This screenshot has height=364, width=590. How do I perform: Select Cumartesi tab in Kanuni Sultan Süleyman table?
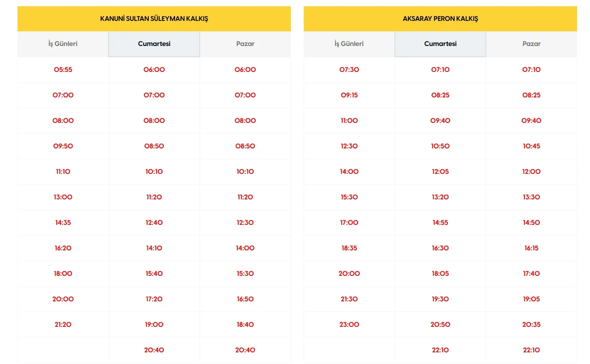click(154, 44)
